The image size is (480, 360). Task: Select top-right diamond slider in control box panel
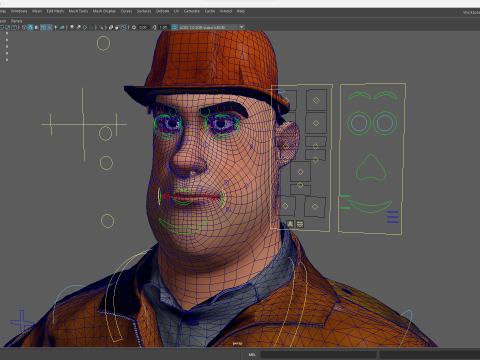[x=316, y=100]
